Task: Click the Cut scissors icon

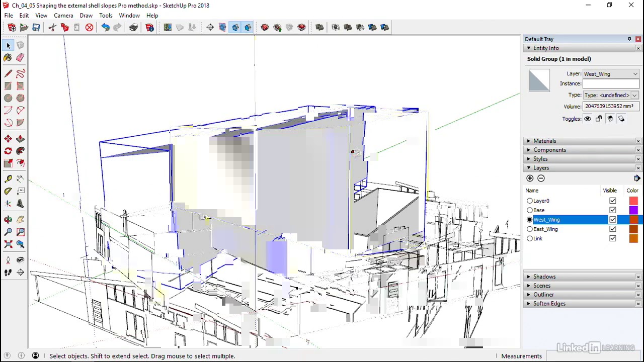Action: click(x=52, y=27)
